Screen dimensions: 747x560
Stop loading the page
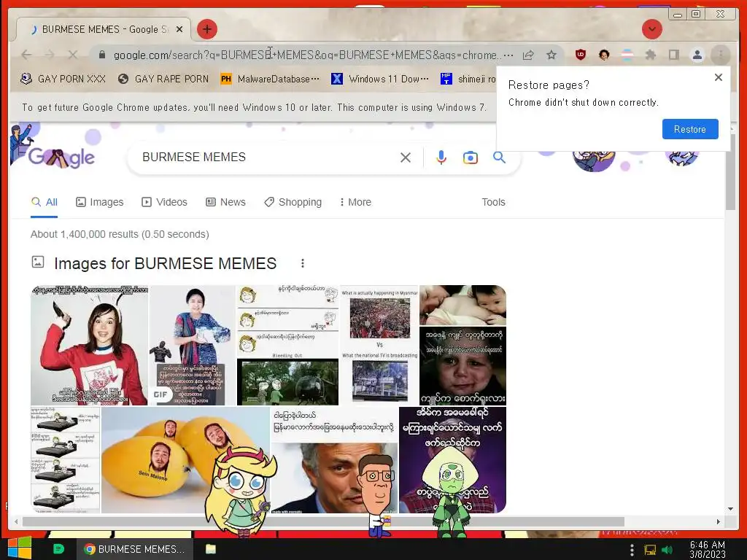(x=72, y=55)
